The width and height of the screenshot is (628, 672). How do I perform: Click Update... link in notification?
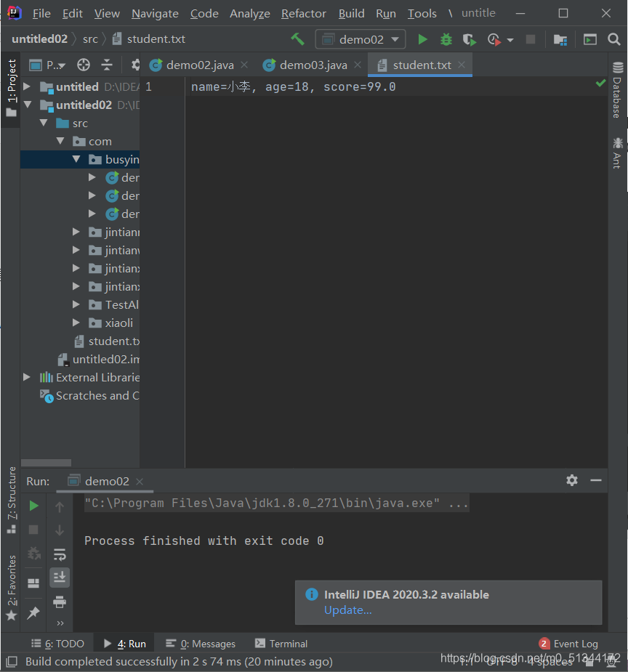tap(347, 610)
